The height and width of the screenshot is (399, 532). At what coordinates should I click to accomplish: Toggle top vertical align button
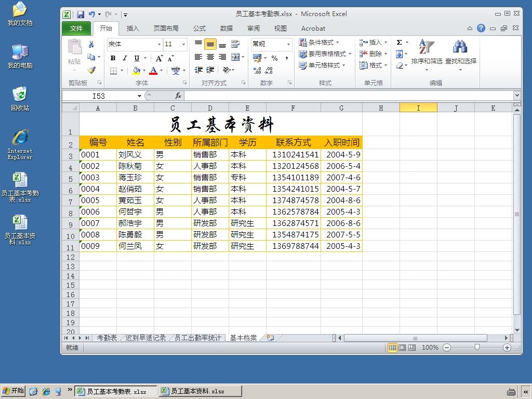[x=198, y=44]
